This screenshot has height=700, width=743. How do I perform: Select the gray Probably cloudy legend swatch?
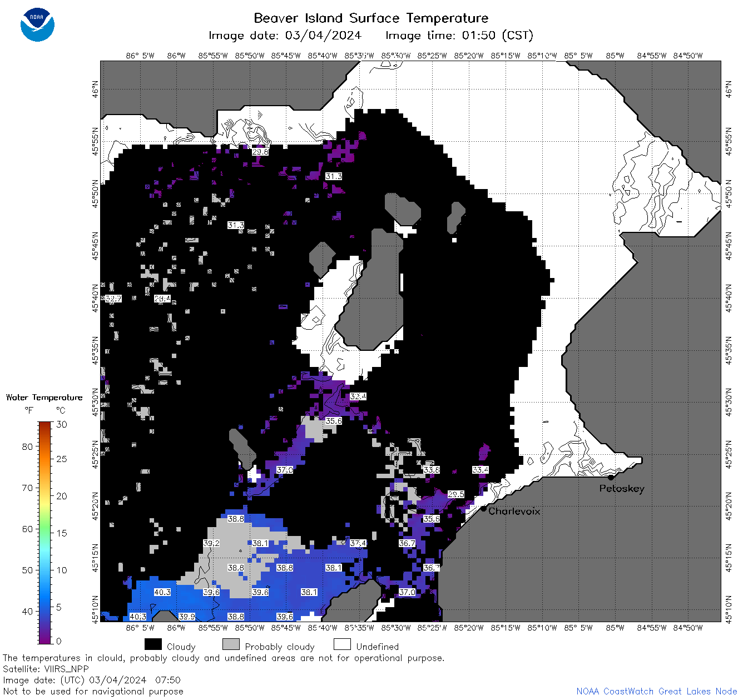coord(231,644)
